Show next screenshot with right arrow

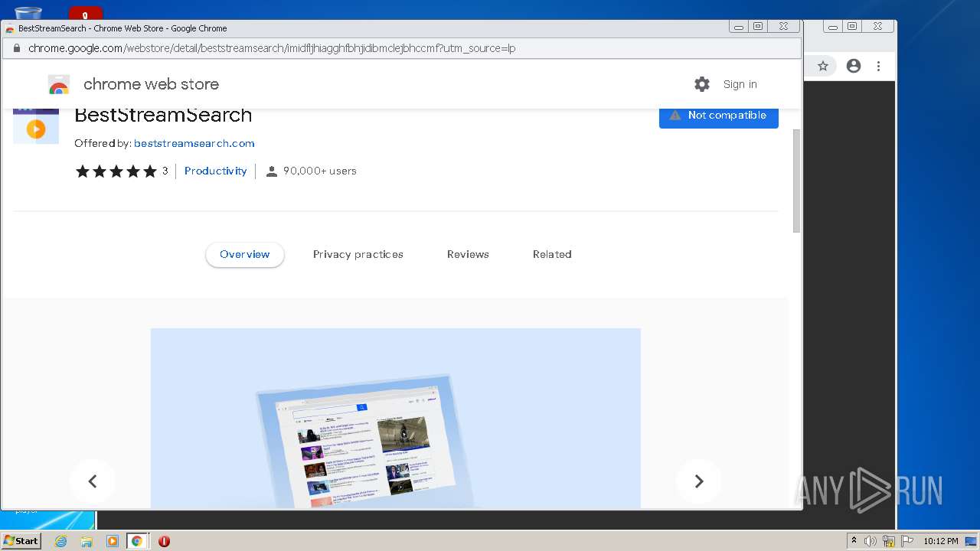(x=698, y=481)
